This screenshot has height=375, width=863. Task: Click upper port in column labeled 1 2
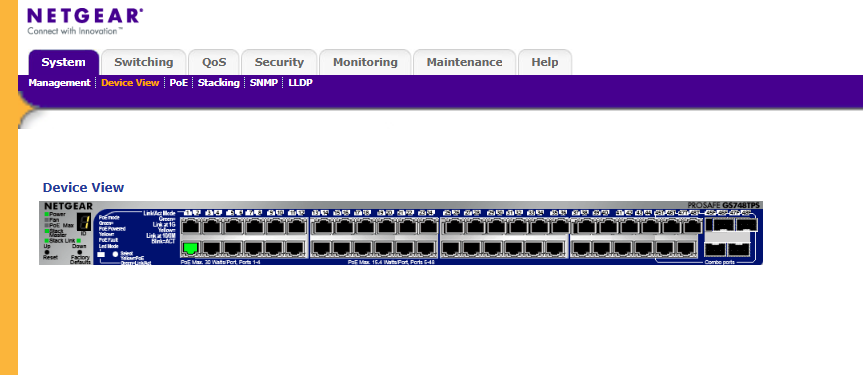190,226
